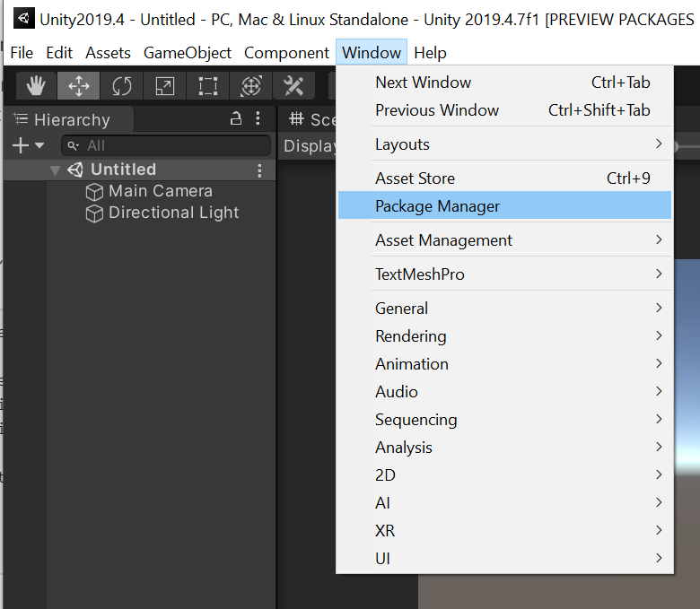700x609 pixels.
Task: Expand the Rendering submenu
Action: click(504, 336)
